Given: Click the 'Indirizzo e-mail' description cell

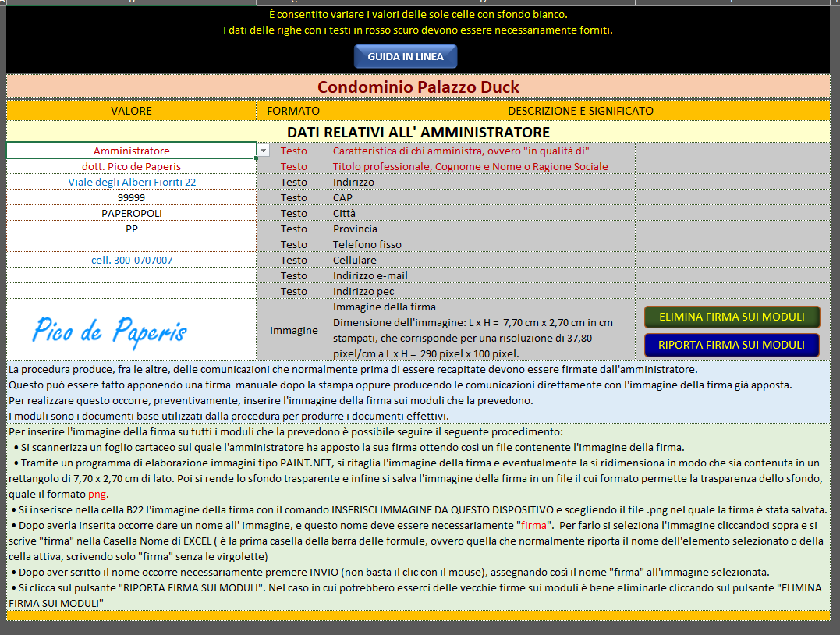Looking at the screenshot, I should (x=484, y=275).
